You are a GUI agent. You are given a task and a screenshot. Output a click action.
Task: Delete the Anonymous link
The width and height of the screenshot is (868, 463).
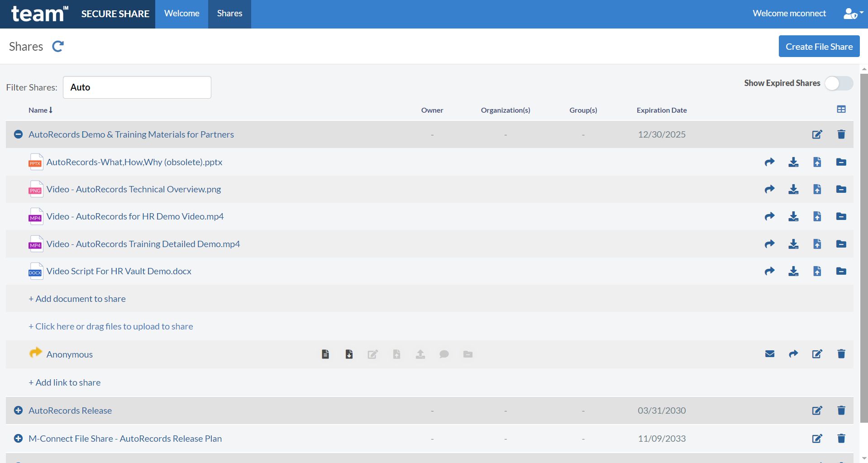click(841, 354)
